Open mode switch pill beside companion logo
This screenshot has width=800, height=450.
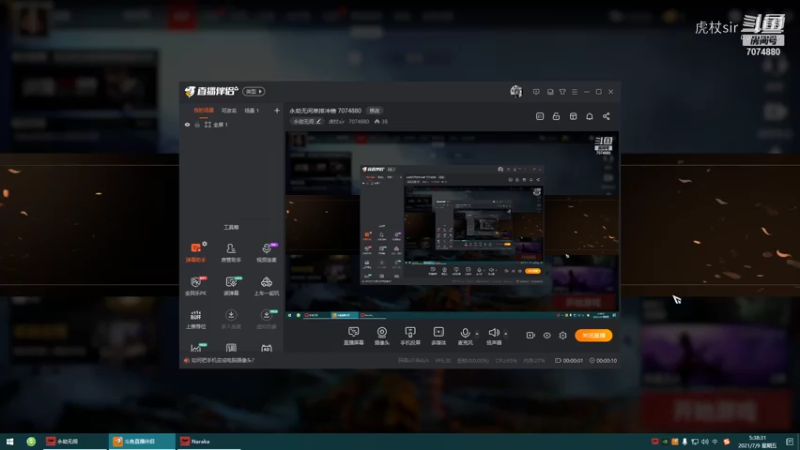254,91
